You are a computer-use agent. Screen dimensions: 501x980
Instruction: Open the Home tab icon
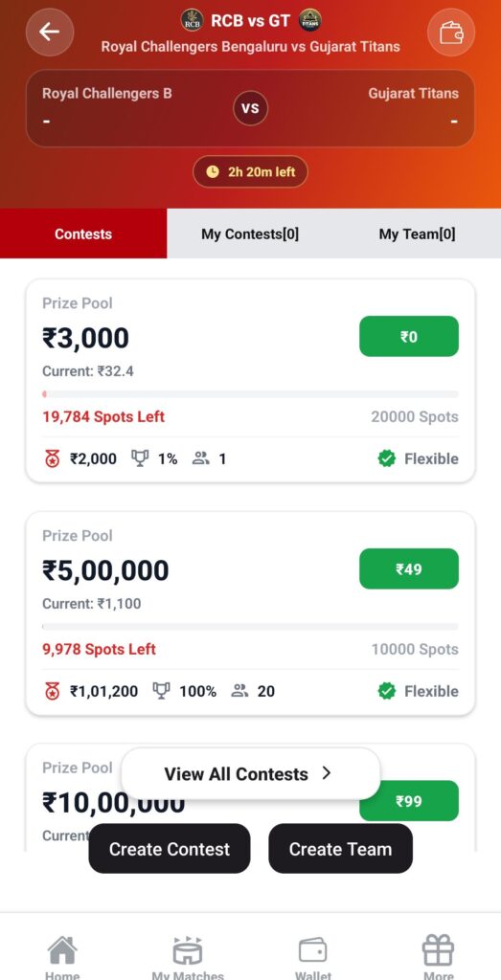pyautogui.click(x=62, y=950)
